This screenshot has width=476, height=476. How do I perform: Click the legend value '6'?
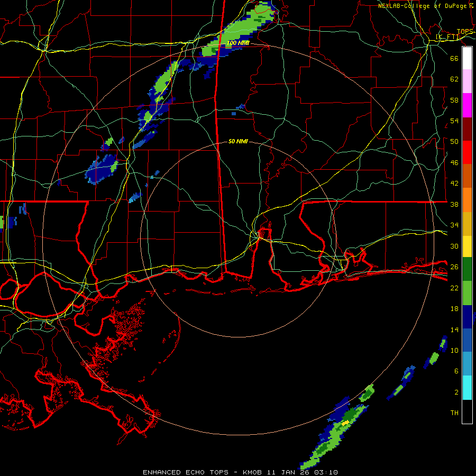coord(456,371)
